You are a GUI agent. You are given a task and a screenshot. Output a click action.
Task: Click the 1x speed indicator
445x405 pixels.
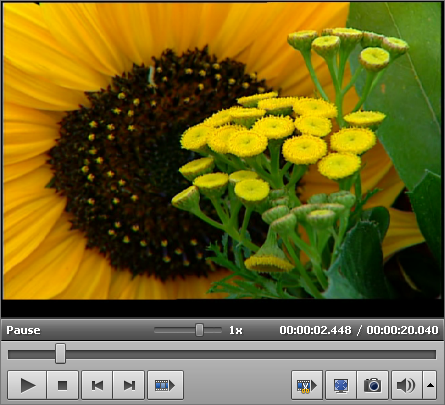click(x=236, y=330)
